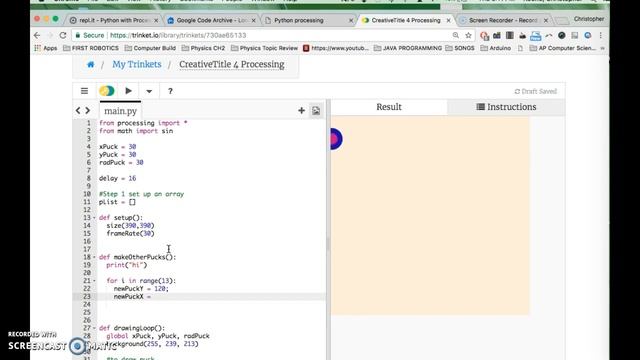Viewport: 640px width, 360px height.
Task: Collapse makeOtherPucks function fold arrow
Action: point(94,257)
